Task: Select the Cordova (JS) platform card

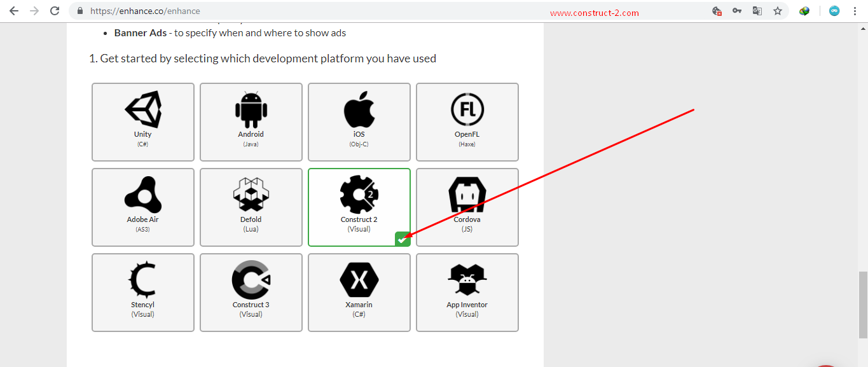Action: (467, 207)
